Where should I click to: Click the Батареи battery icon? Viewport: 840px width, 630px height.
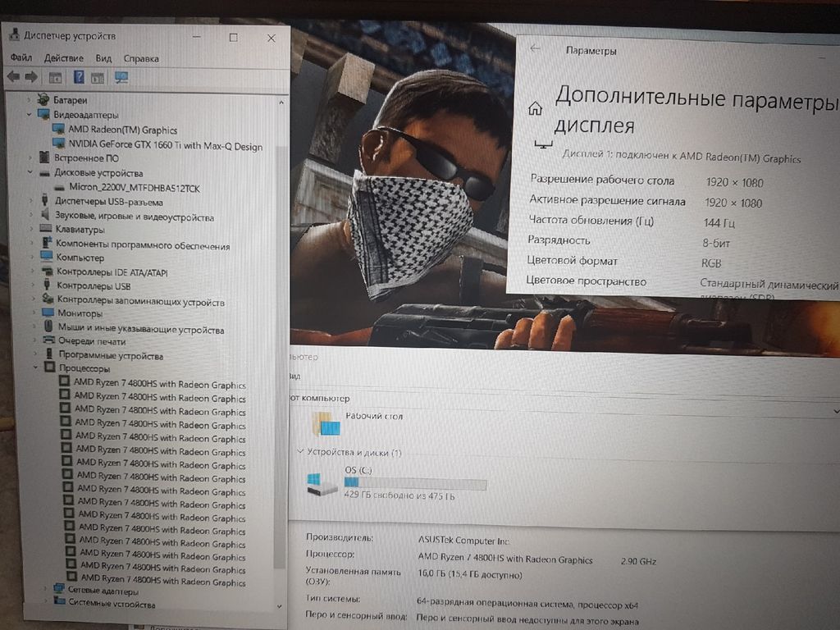[43, 99]
